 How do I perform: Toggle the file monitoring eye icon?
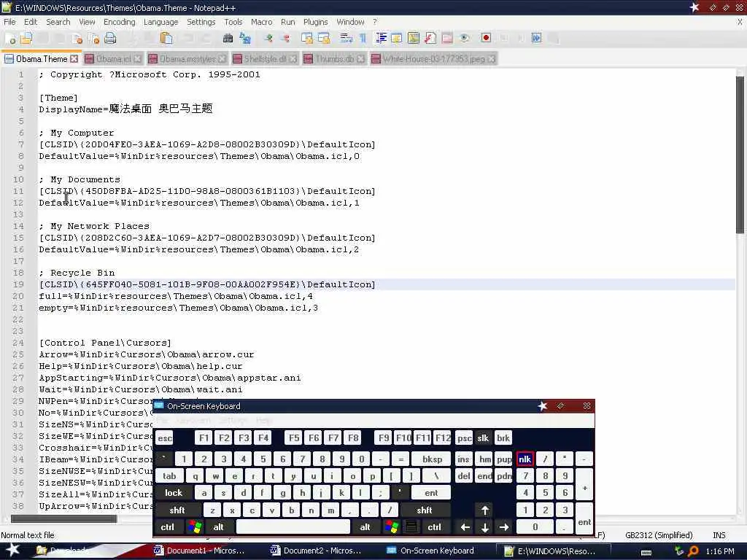(x=464, y=39)
